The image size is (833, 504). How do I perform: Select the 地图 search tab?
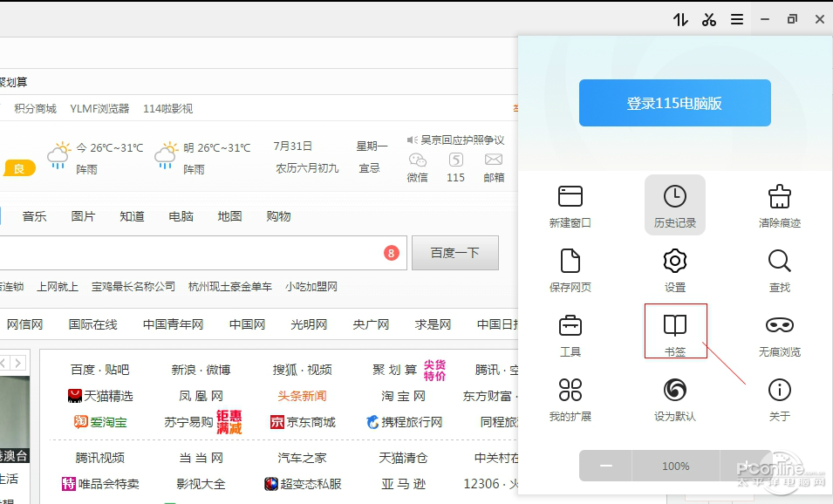[229, 216]
